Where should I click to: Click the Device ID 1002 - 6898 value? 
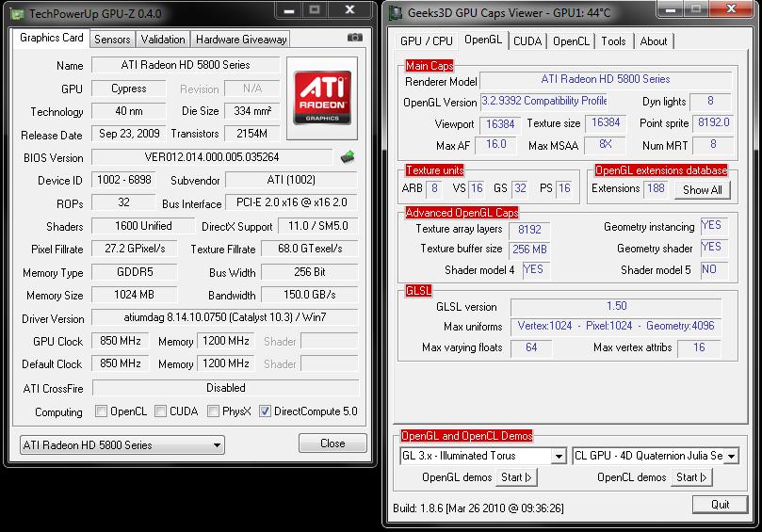click(124, 180)
